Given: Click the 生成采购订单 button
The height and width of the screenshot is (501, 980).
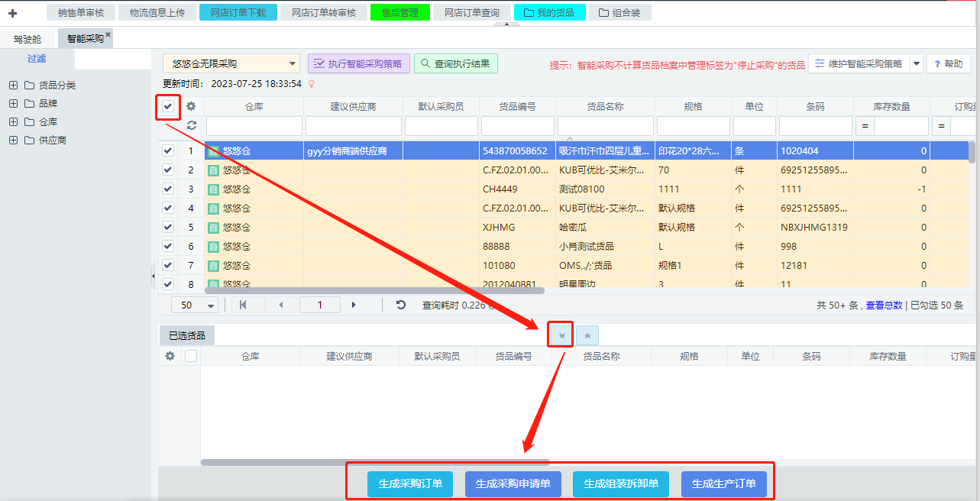Looking at the screenshot, I should [410, 484].
